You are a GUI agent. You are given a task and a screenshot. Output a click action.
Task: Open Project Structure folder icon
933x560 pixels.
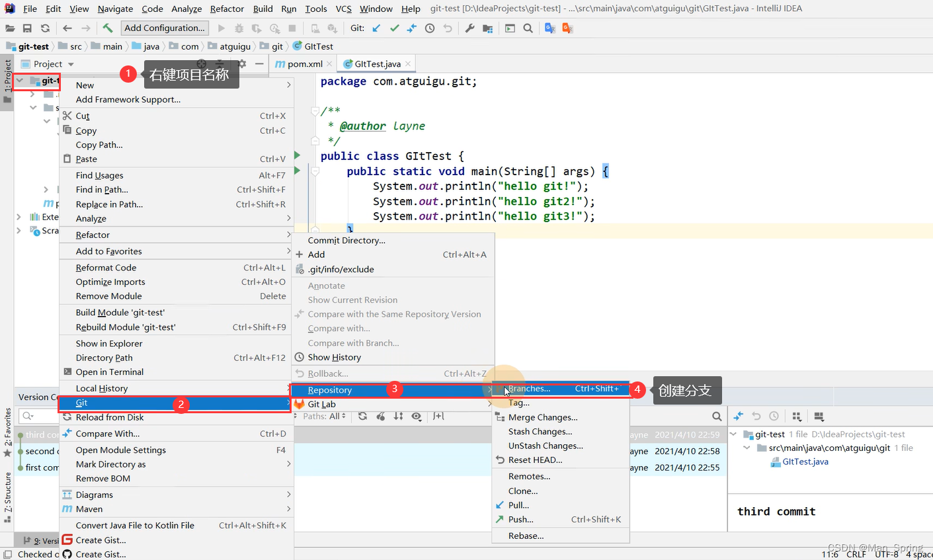pos(488,28)
